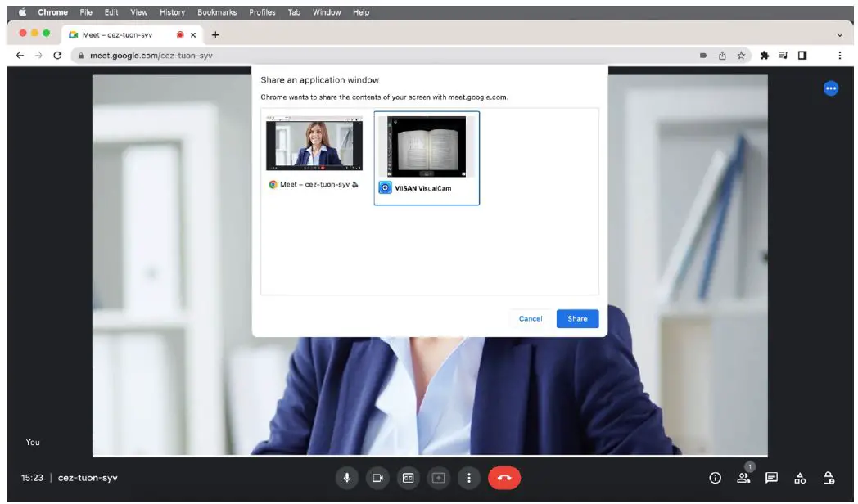
Task: Open more options three-dot menu
Action: tap(468, 478)
